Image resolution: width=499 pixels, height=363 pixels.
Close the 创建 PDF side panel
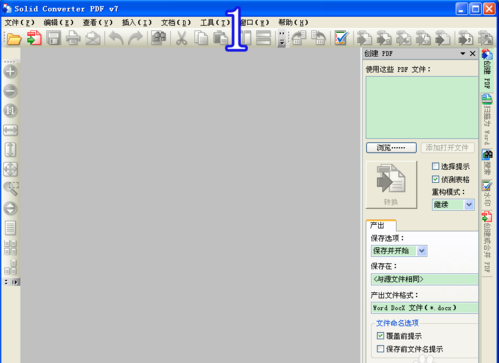pos(472,53)
